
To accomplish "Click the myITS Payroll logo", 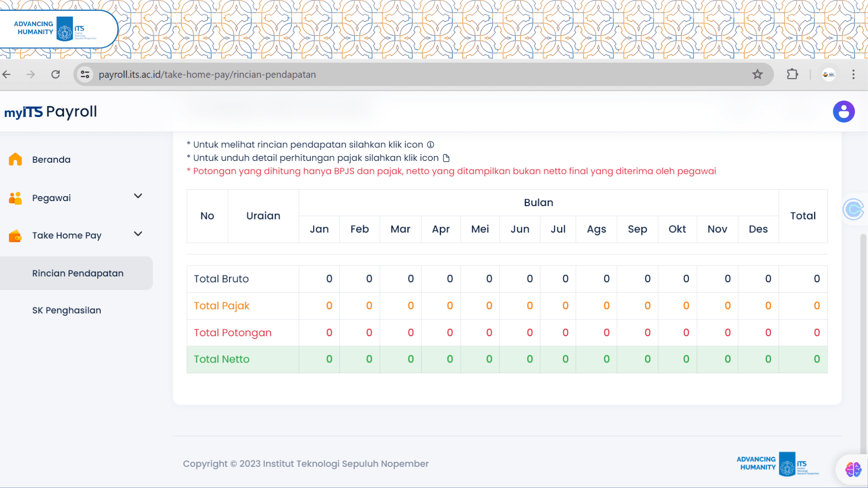I will point(51,112).
